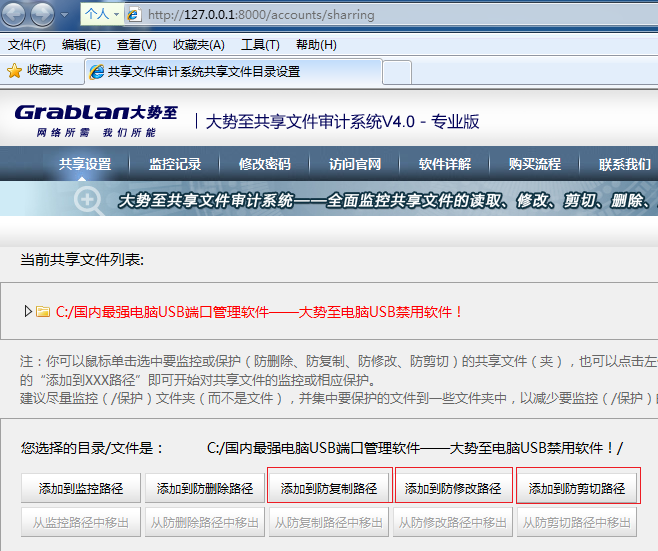Open the 收藏夹(A) menu
658x551 pixels.
pos(198,45)
